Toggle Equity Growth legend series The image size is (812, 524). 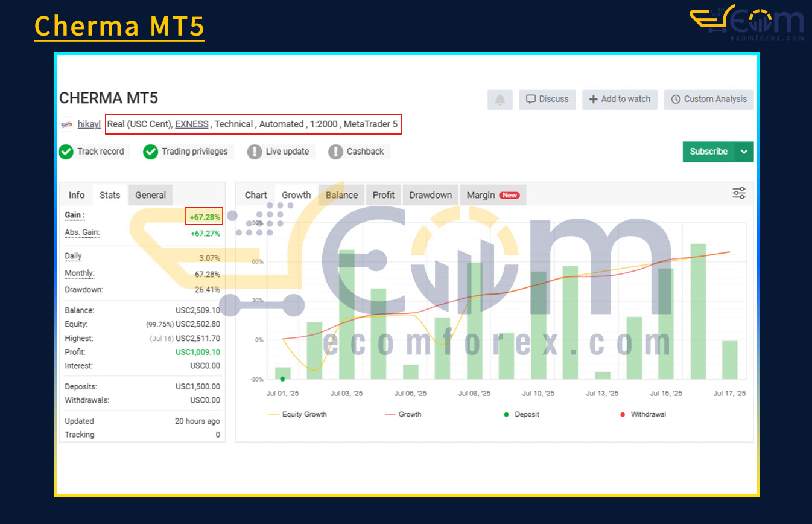(x=298, y=415)
